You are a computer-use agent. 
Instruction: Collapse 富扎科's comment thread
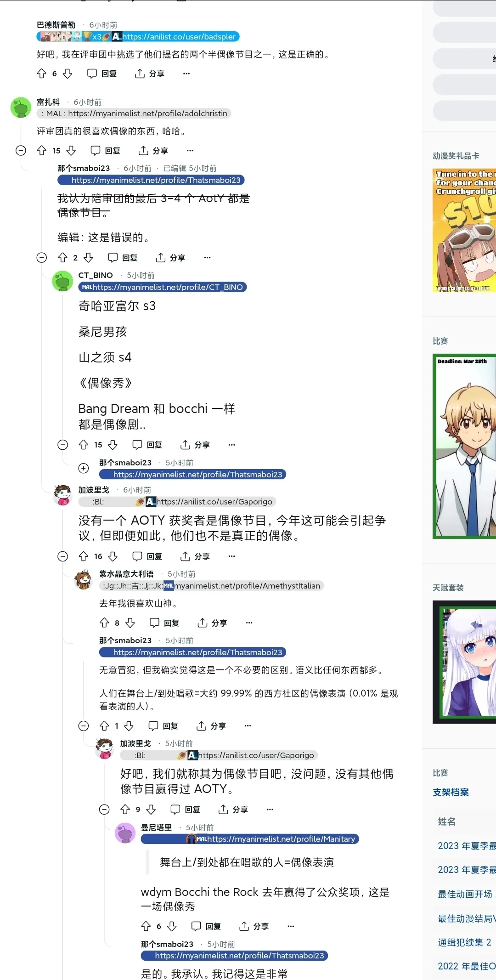pyautogui.click(x=21, y=151)
